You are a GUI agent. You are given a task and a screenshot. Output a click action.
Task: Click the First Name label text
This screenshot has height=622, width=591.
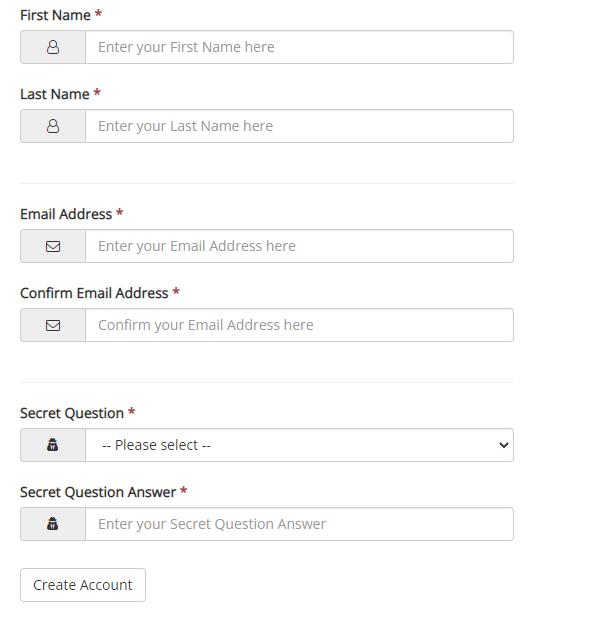pos(55,15)
